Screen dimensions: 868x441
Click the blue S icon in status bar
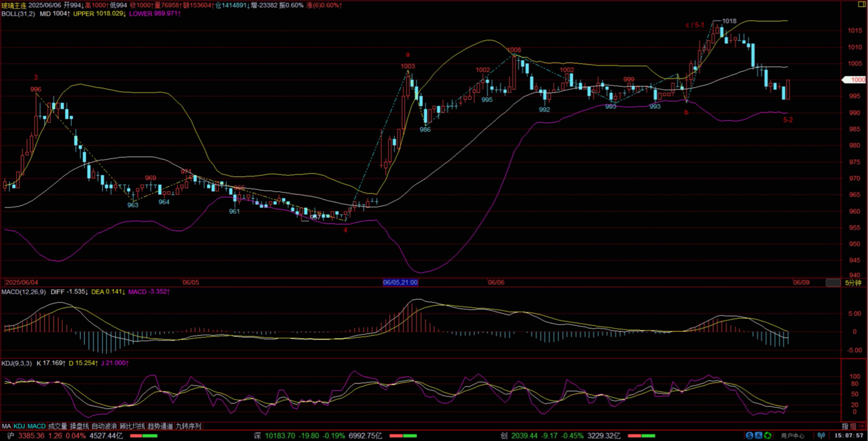[749, 436]
